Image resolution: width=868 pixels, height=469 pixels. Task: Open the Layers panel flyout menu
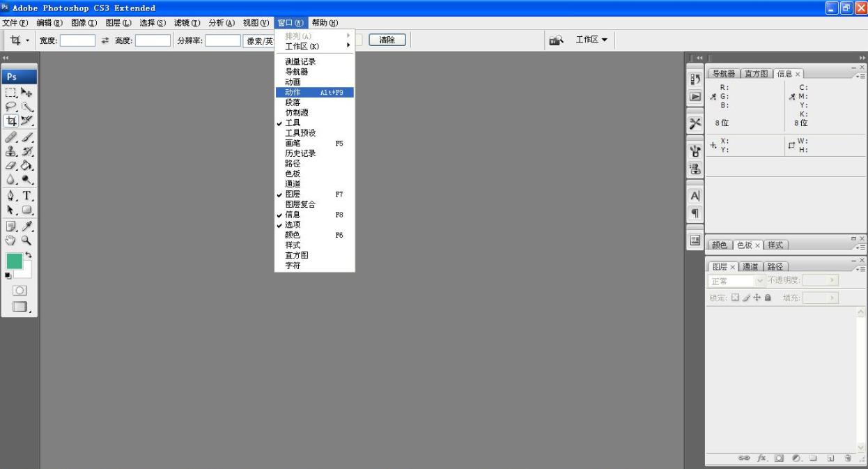(862, 269)
